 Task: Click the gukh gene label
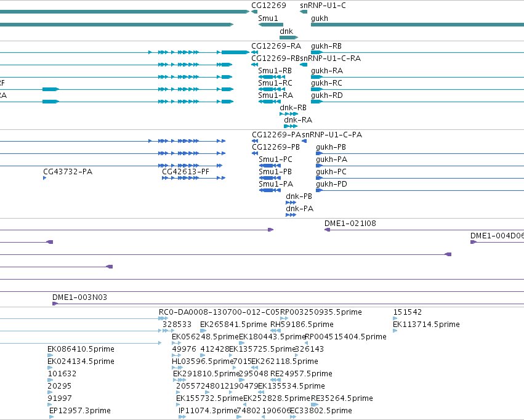[x=320, y=18]
